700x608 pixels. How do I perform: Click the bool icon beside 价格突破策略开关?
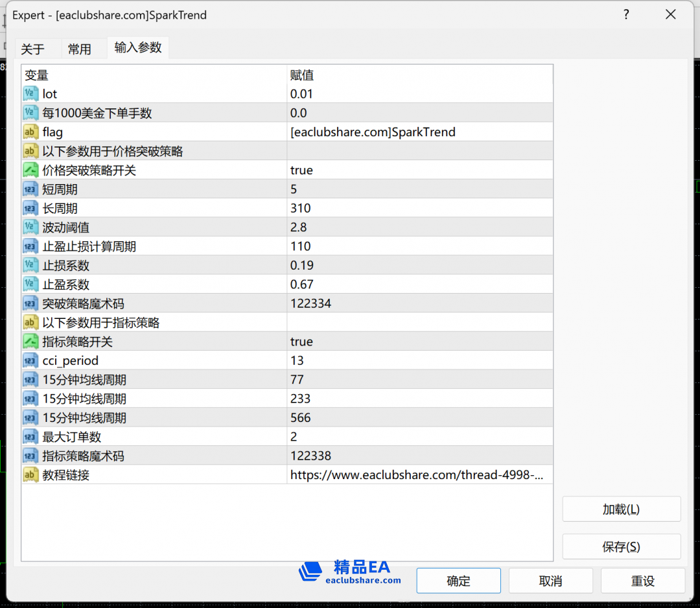30,170
